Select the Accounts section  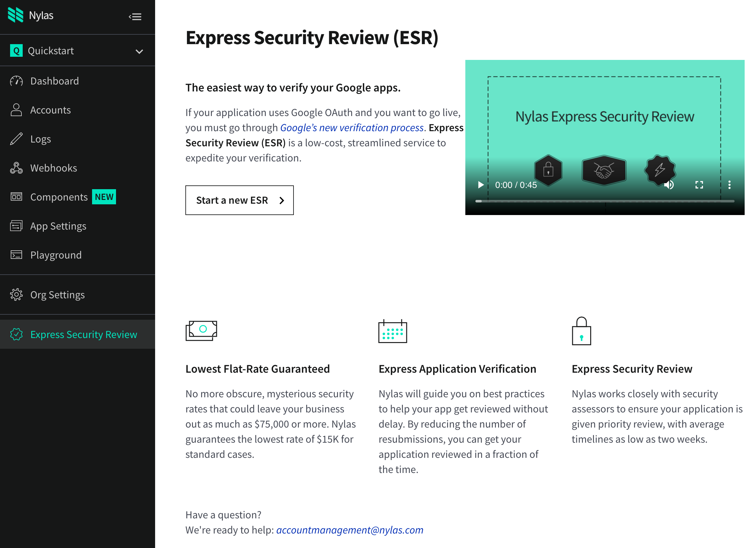click(50, 110)
